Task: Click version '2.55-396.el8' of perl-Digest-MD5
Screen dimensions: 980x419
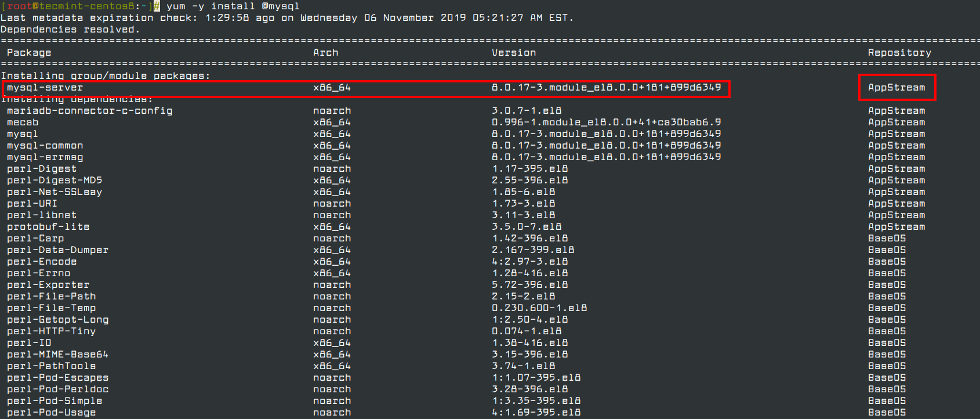Action: click(x=530, y=180)
